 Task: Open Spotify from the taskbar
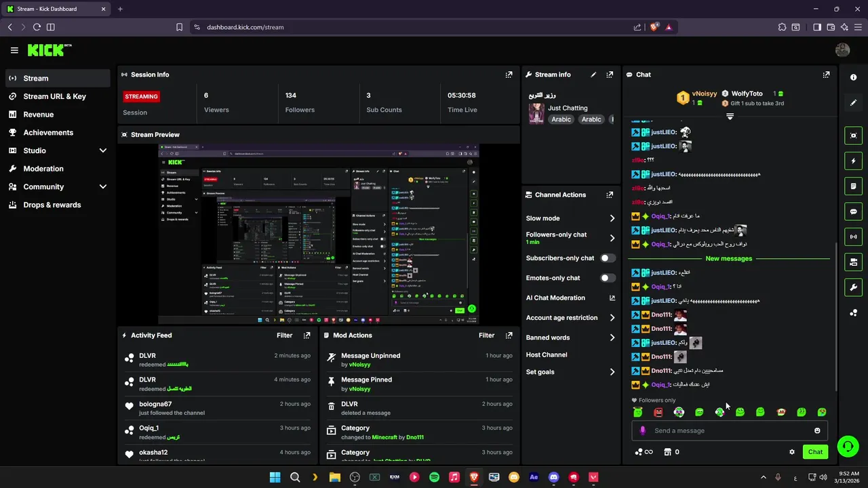[434, 477]
